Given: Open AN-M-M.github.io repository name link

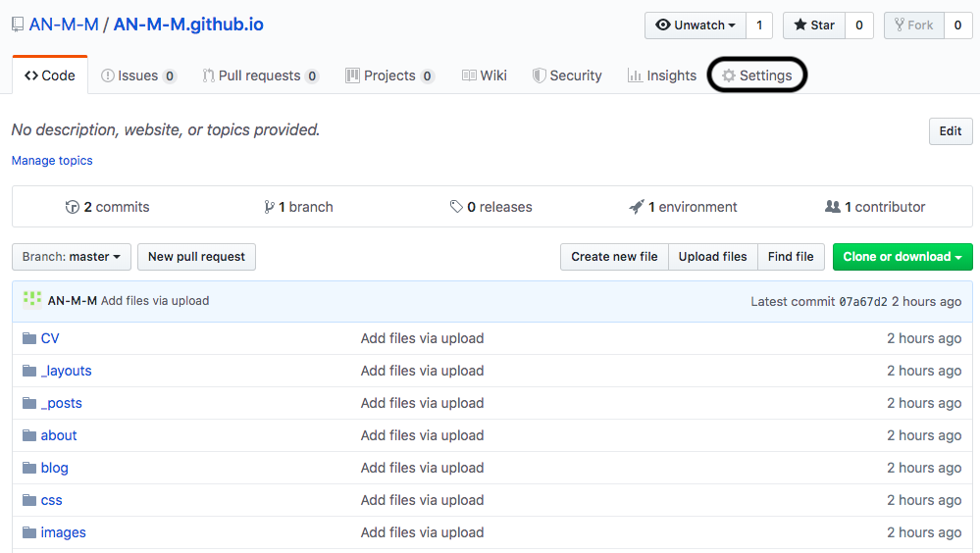Looking at the screenshot, I should click(188, 25).
